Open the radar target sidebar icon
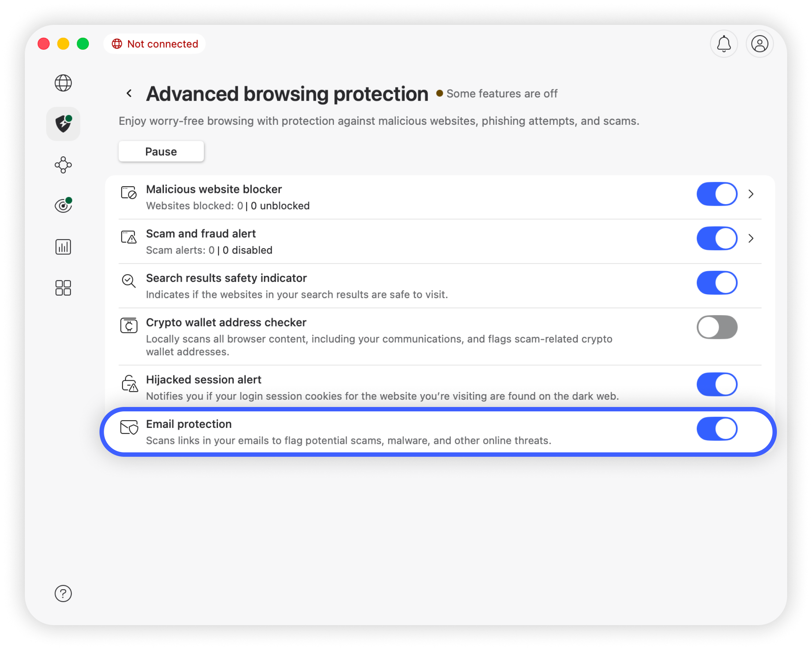 63,206
